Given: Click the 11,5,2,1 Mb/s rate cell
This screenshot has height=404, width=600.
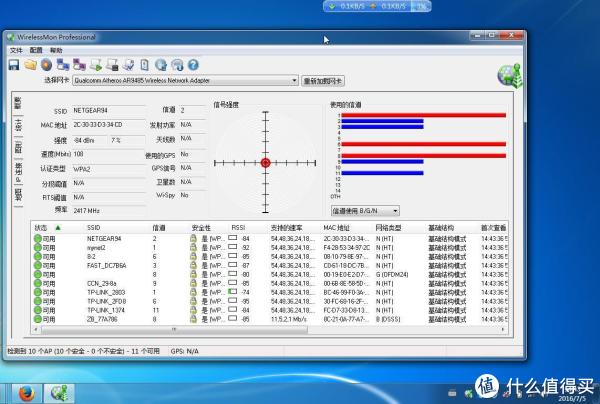Looking at the screenshot, I should (x=289, y=319).
